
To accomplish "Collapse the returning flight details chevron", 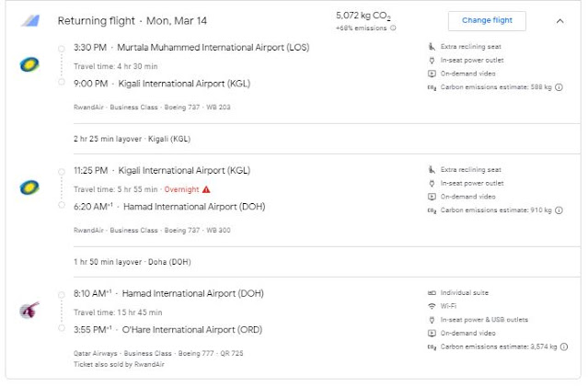I will pyautogui.click(x=559, y=20).
